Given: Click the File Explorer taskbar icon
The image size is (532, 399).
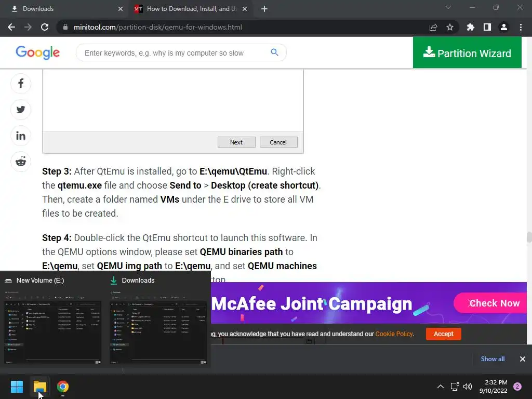Looking at the screenshot, I should pyautogui.click(x=39, y=387).
